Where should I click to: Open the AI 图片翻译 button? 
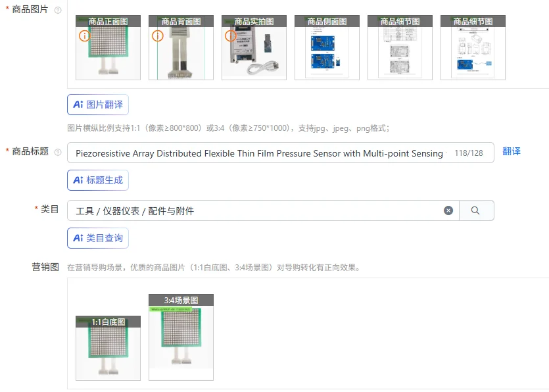coord(98,105)
